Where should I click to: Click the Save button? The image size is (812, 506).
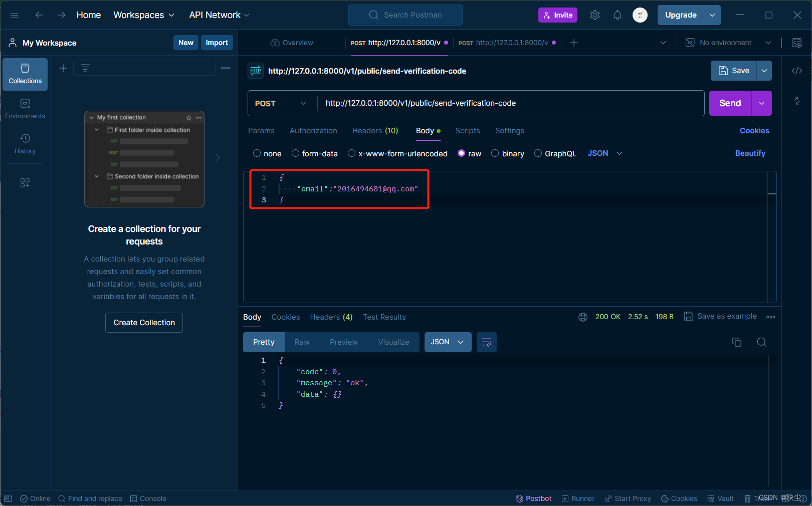733,71
